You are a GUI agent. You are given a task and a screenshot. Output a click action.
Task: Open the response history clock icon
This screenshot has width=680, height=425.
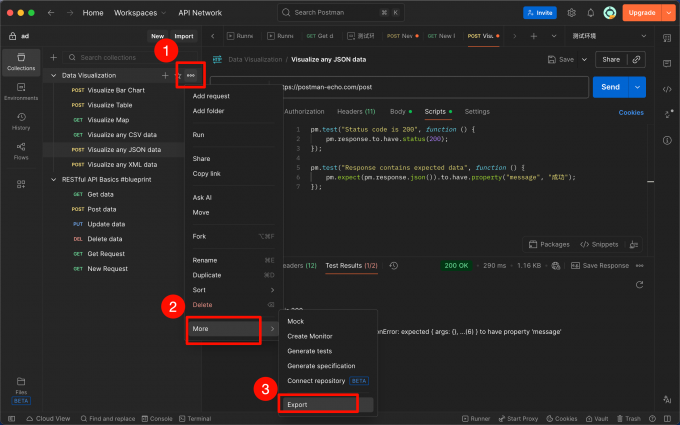[393, 265]
